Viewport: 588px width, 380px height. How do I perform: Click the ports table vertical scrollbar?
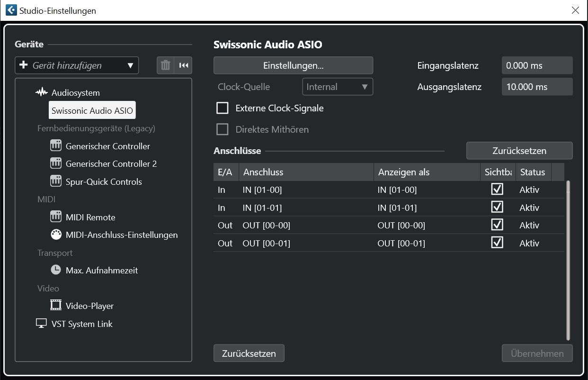568,260
